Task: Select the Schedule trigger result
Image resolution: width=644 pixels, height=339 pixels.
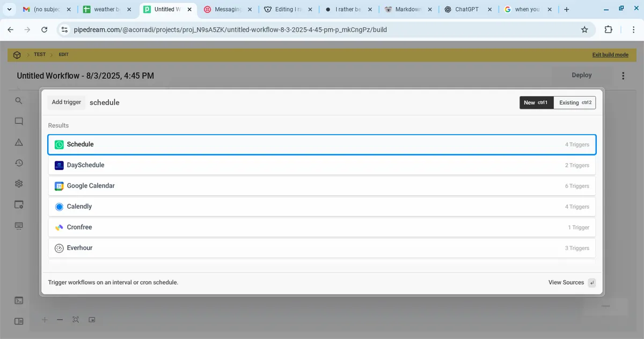Action: click(322, 144)
